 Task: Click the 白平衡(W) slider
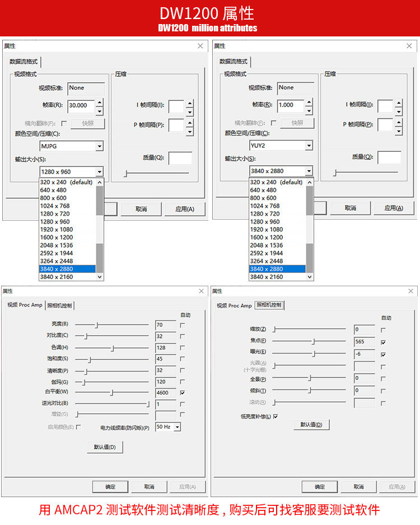point(112,393)
